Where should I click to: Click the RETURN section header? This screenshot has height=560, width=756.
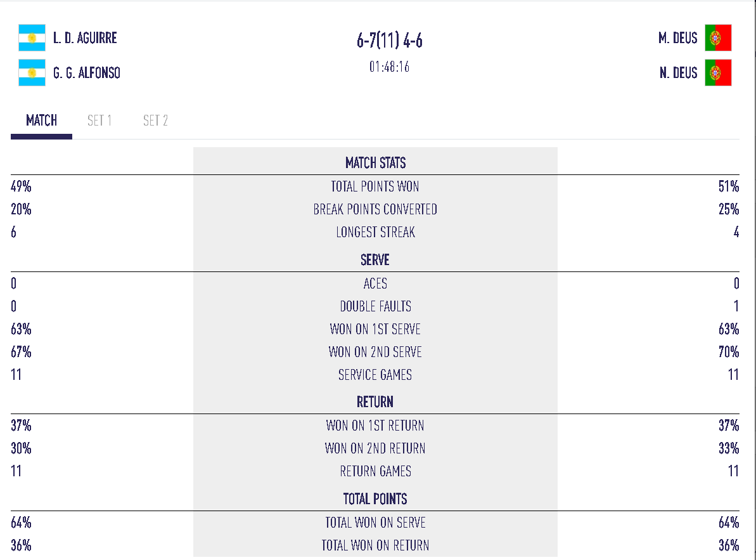[375, 402]
